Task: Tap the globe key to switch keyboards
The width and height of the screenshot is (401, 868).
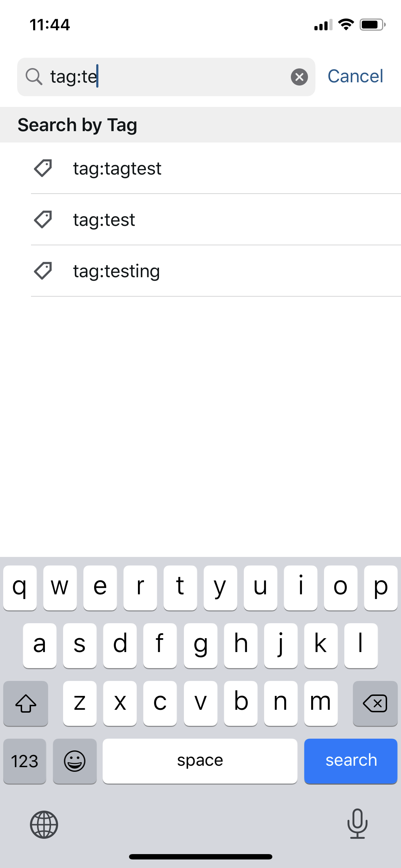Action: tap(44, 824)
